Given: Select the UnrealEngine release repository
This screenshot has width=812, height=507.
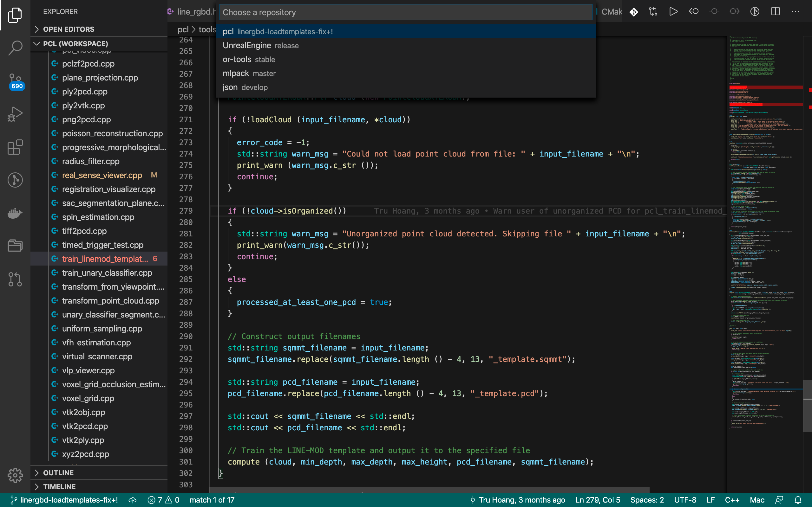Looking at the screenshot, I should point(261,45).
